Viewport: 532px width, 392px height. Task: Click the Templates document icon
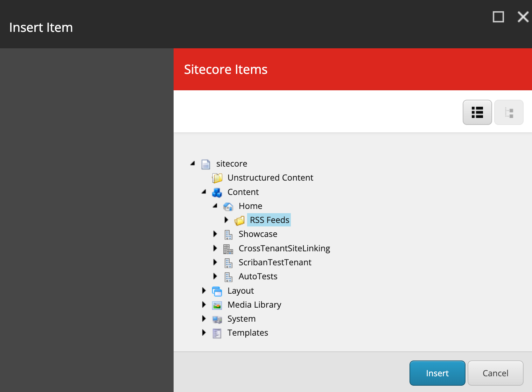(217, 332)
